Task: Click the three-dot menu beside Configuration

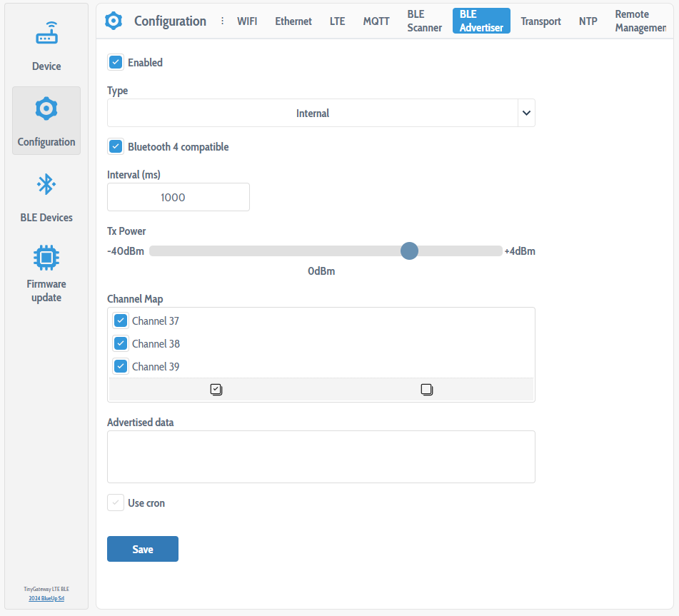Action: (222, 21)
